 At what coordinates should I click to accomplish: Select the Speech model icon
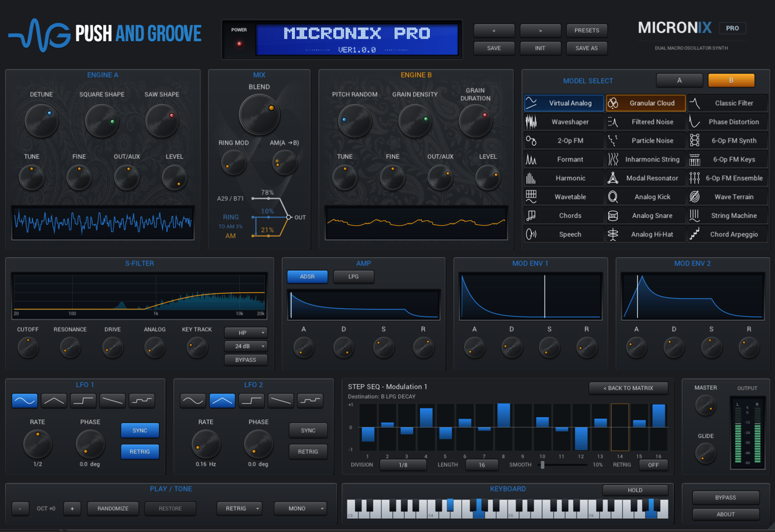pos(531,234)
